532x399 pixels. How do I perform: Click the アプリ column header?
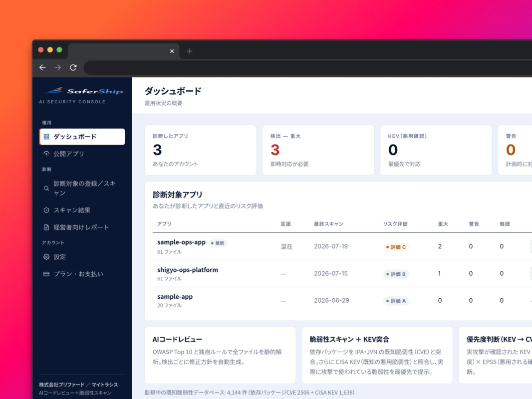(164, 224)
